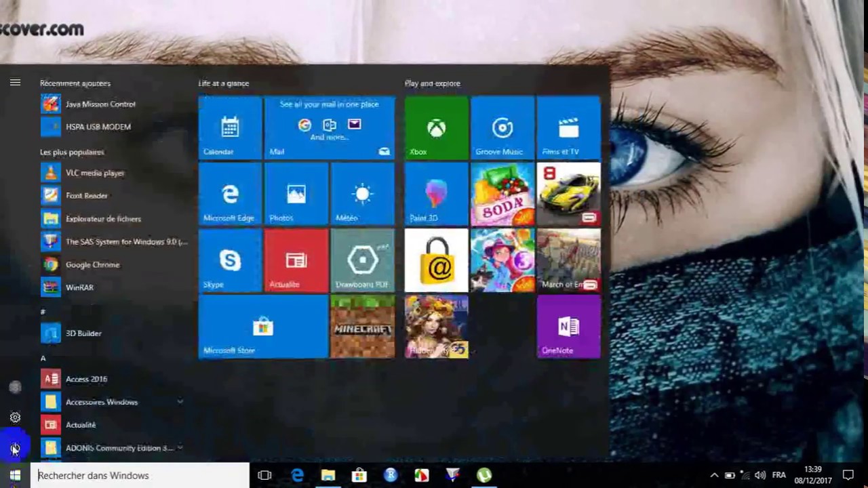
Task: Open the taskbar clock and date
Action: 813,475
